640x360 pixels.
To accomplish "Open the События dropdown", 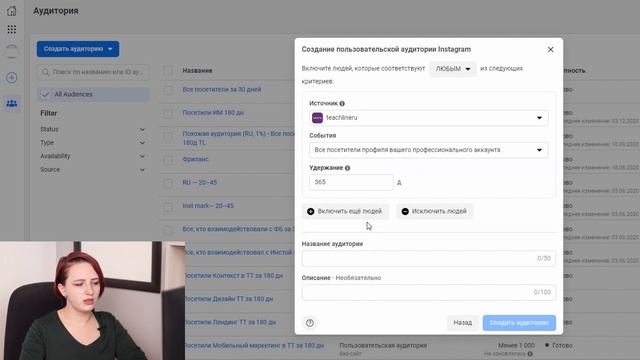I will (429, 150).
